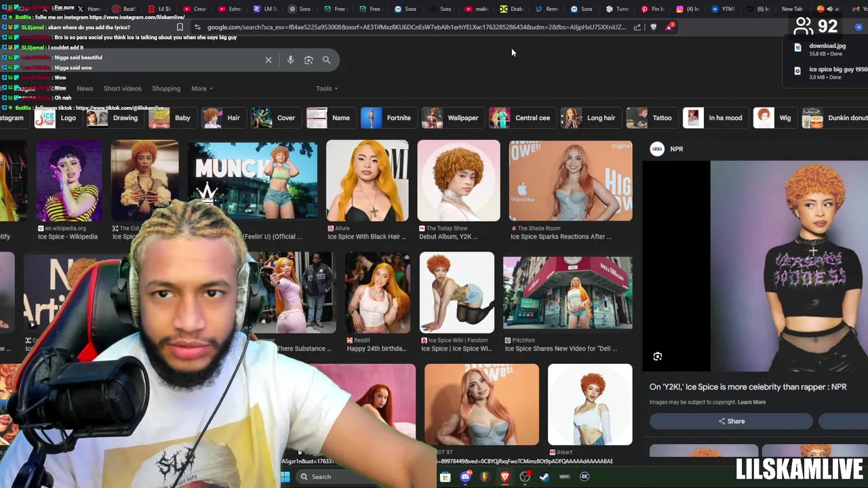Screen dimensions: 868x488
Task: Switch to the Pinterest browser tab
Action: click(x=652, y=9)
